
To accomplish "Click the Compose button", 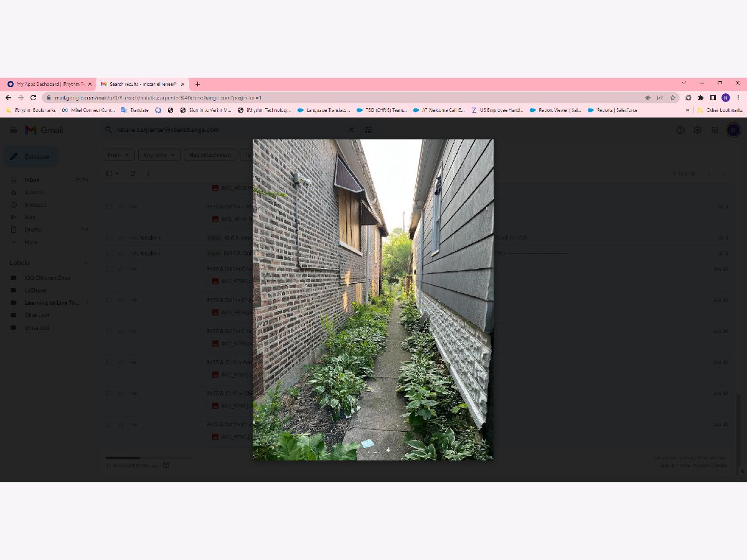I will [31, 156].
